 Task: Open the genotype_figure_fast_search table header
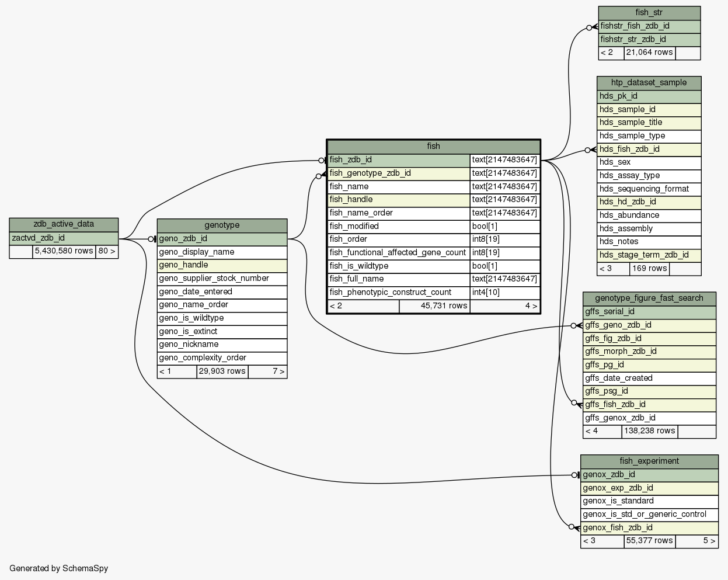click(649, 298)
